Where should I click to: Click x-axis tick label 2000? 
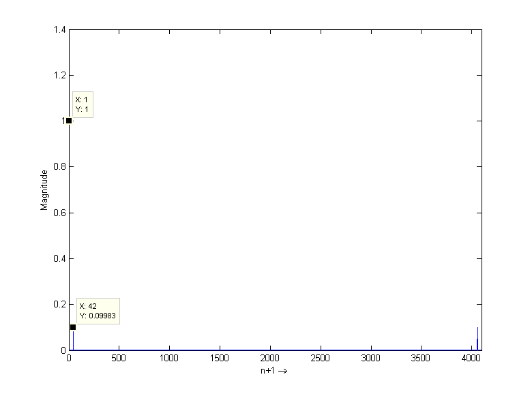click(270, 358)
